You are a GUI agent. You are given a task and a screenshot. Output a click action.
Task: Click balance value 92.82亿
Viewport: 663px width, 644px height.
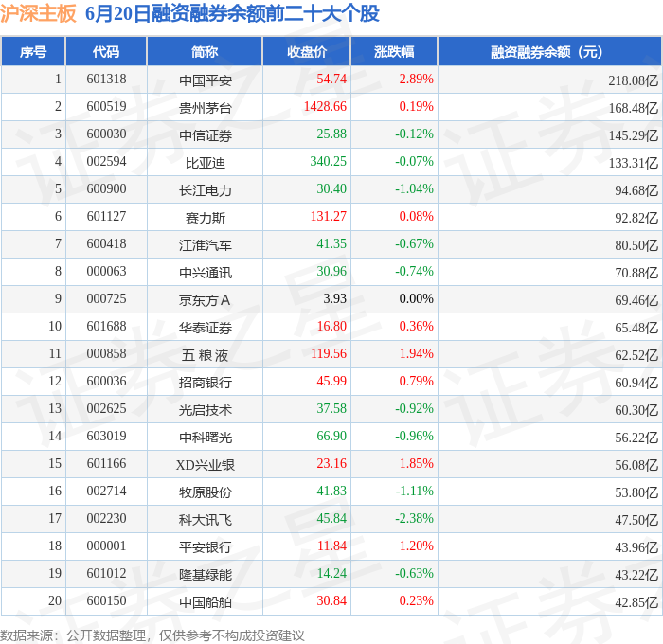click(636, 218)
